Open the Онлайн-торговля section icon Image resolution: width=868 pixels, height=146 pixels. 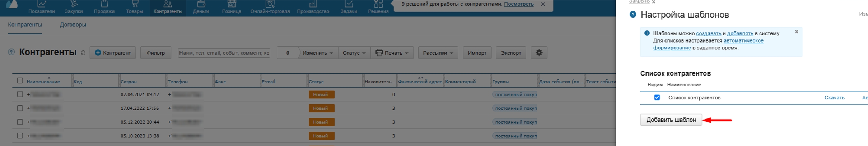click(270, 4)
